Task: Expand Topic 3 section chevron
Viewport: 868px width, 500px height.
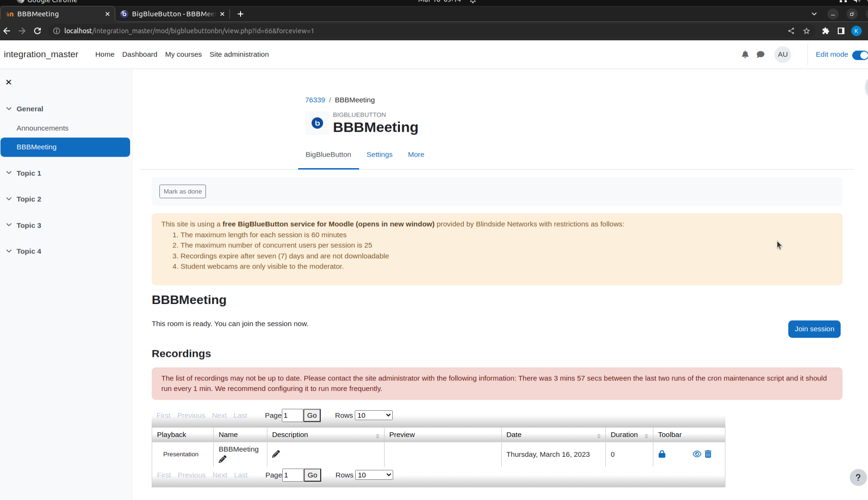Action: (x=9, y=225)
